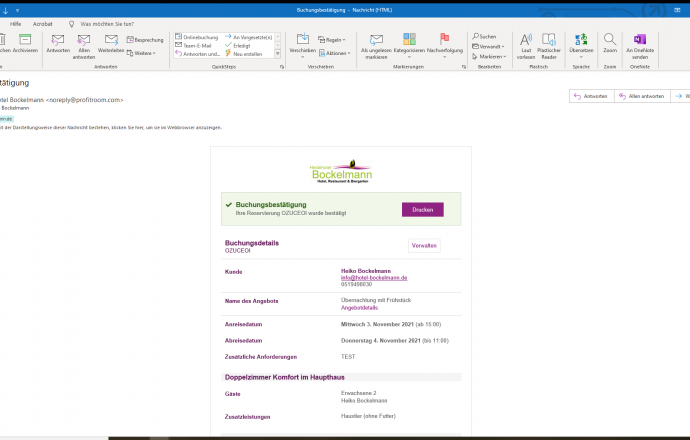
Task: Click the Haustier (ohne Futter) text
Action: click(368, 416)
